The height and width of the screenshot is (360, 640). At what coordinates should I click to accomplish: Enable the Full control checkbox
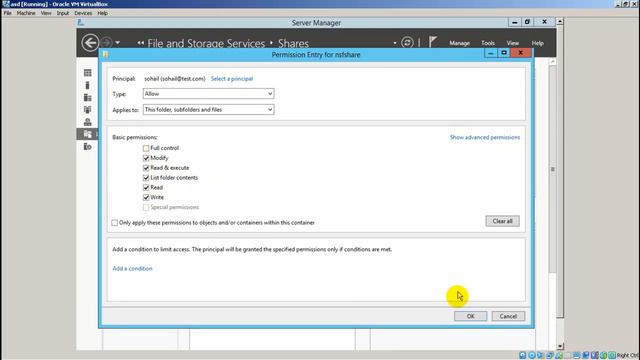[x=146, y=148]
